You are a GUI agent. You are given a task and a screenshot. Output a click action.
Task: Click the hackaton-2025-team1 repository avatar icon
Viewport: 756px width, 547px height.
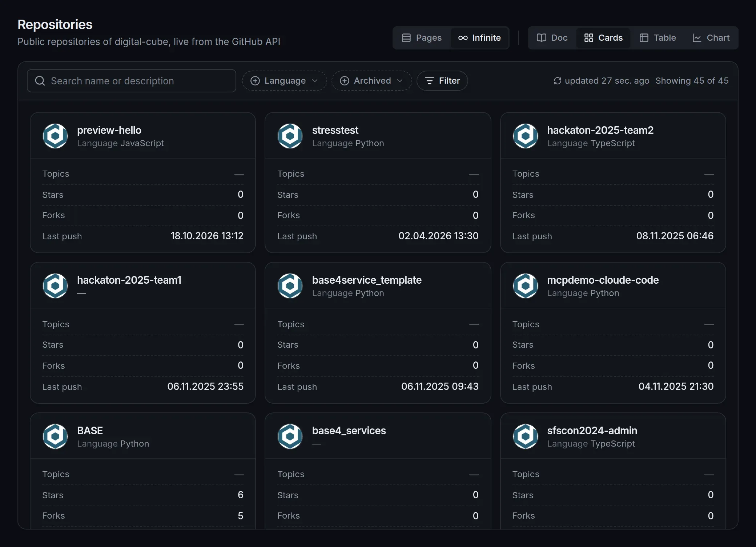55,286
